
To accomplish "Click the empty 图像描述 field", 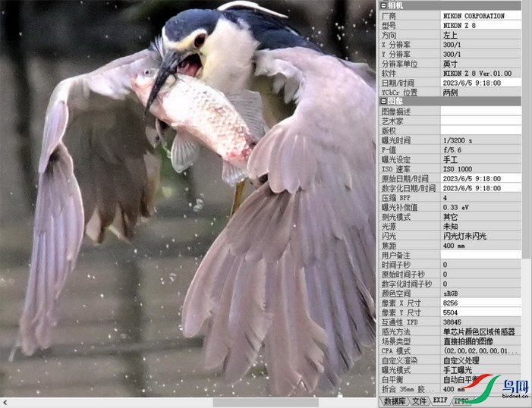I will click(481, 111).
